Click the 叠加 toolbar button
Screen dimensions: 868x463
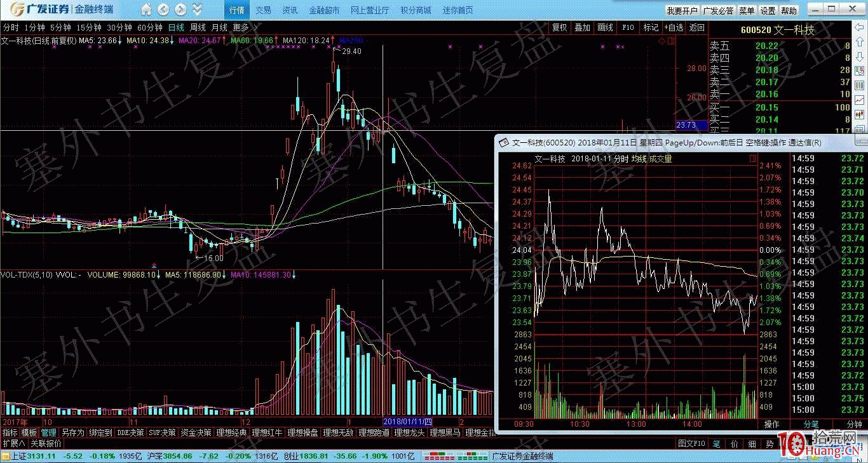[x=582, y=27]
